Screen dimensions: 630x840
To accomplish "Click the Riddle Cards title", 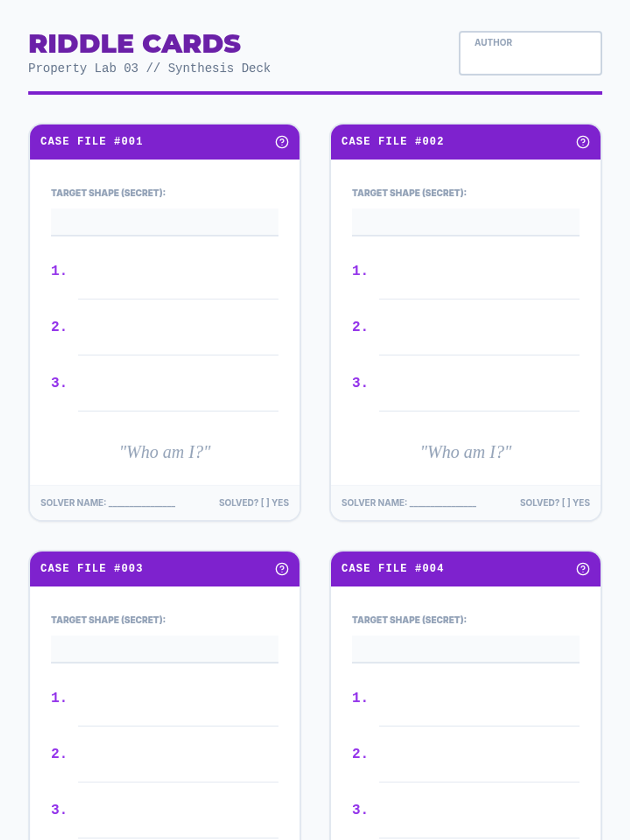I will pyautogui.click(x=135, y=44).
